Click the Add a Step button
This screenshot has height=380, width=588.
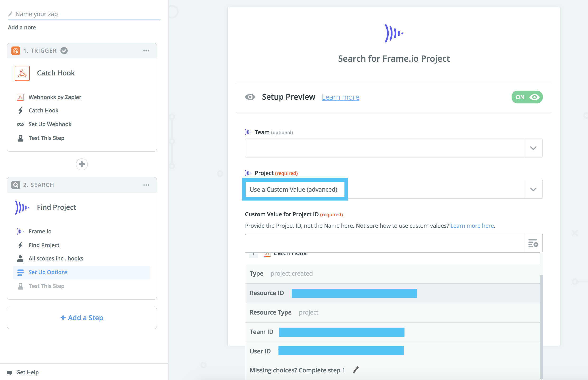(x=82, y=318)
